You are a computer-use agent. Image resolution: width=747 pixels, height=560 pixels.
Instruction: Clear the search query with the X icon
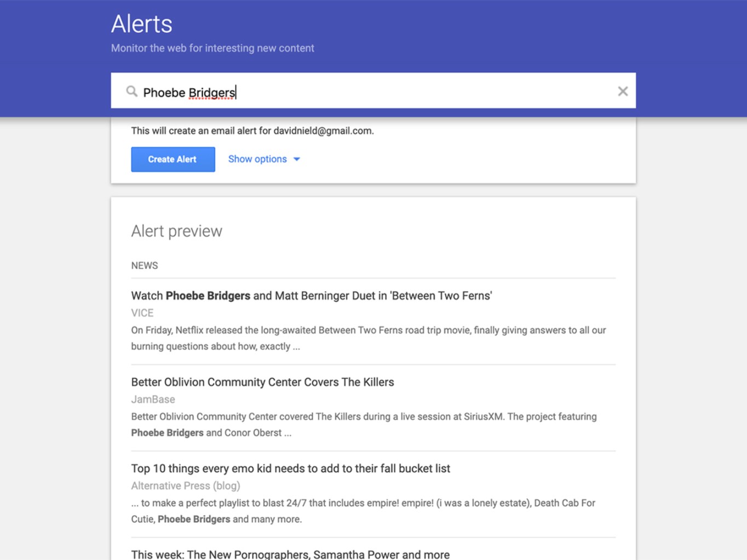(623, 91)
